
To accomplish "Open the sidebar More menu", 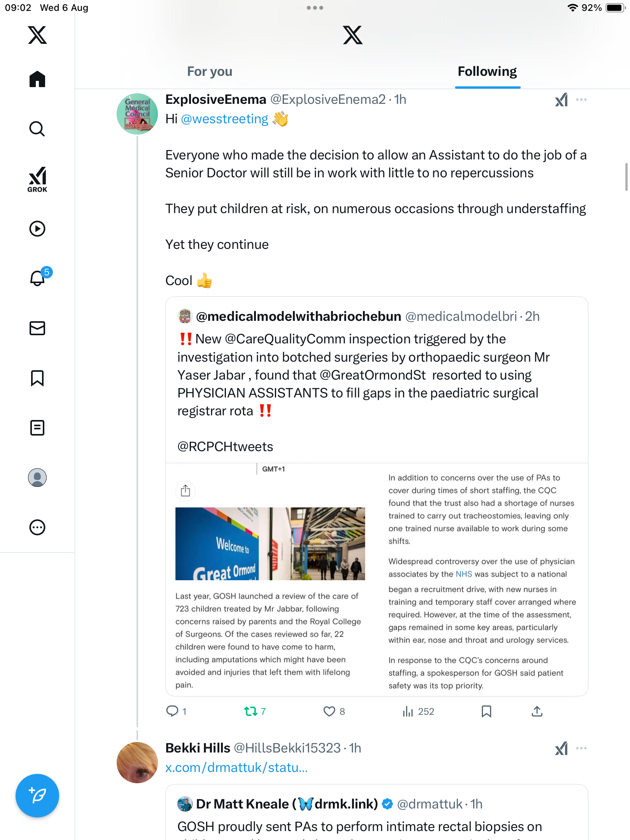I will click(37, 527).
